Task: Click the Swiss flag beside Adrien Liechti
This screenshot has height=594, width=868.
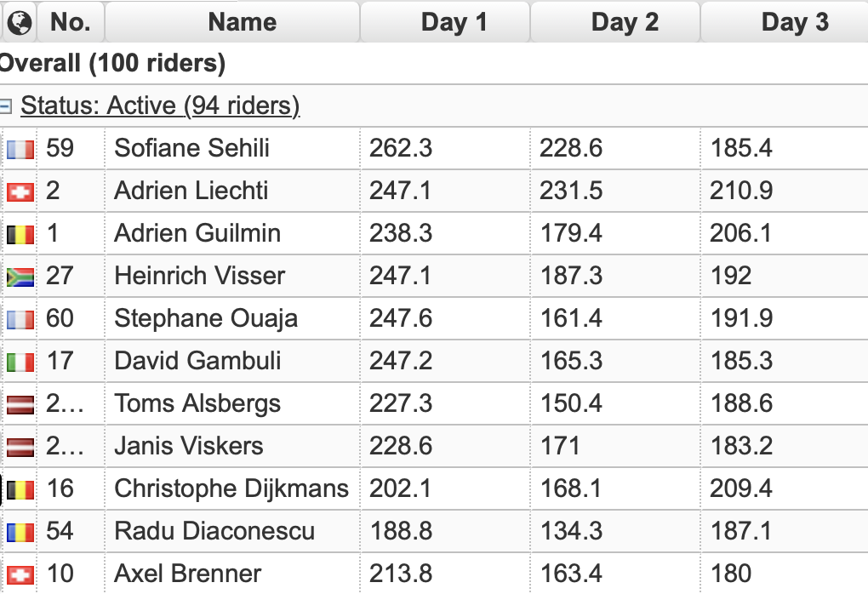Action: 20,192
